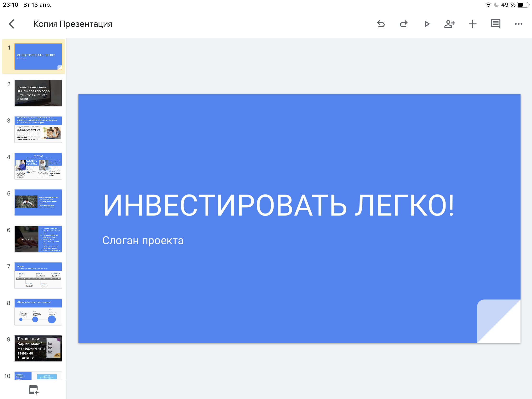
Task: Tap the back arrow icon
Action: click(11, 24)
